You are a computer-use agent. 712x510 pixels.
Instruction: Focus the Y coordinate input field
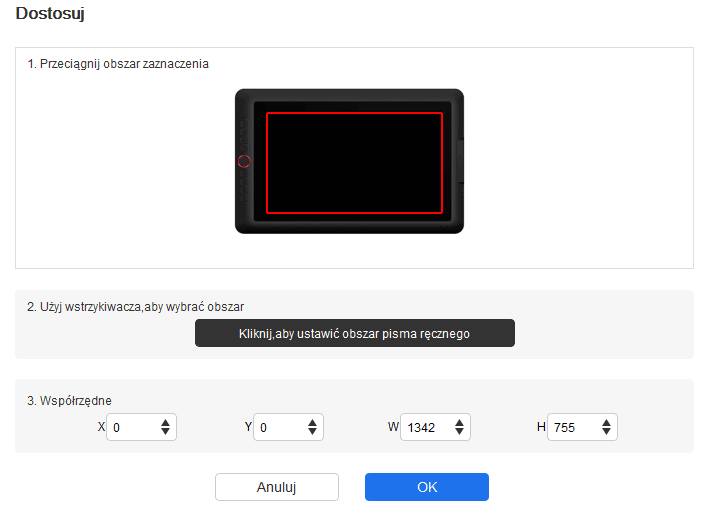coord(279,428)
